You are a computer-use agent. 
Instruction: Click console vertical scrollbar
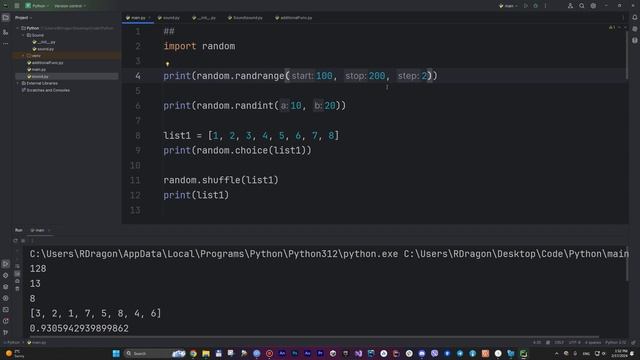627,263
